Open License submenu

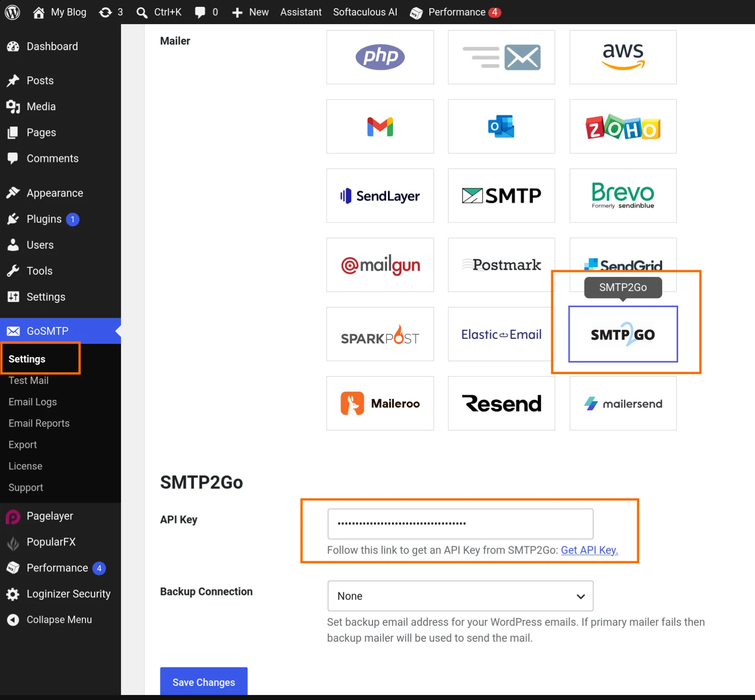coord(25,466)
